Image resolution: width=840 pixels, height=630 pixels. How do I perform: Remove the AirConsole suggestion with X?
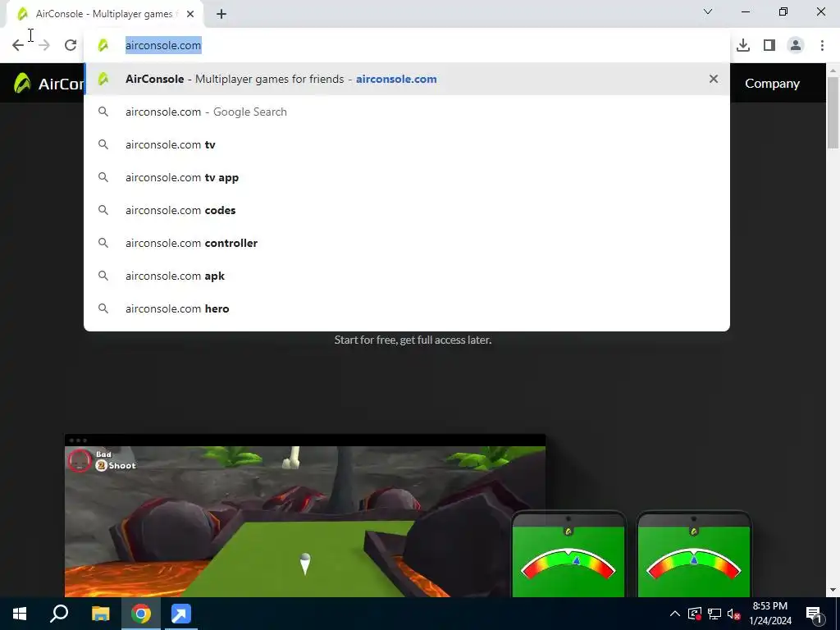[x=713, y=79]
